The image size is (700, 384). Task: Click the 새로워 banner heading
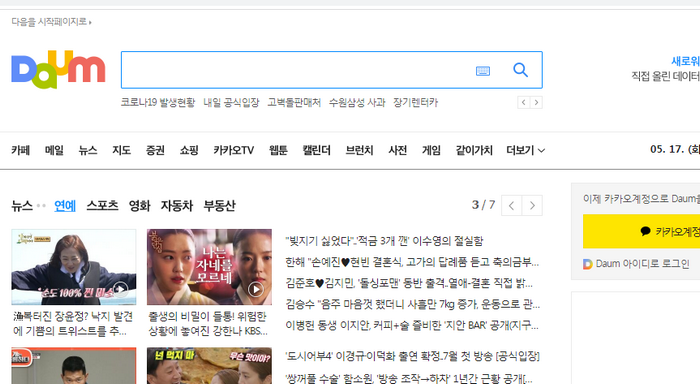[x=686, y=61]
